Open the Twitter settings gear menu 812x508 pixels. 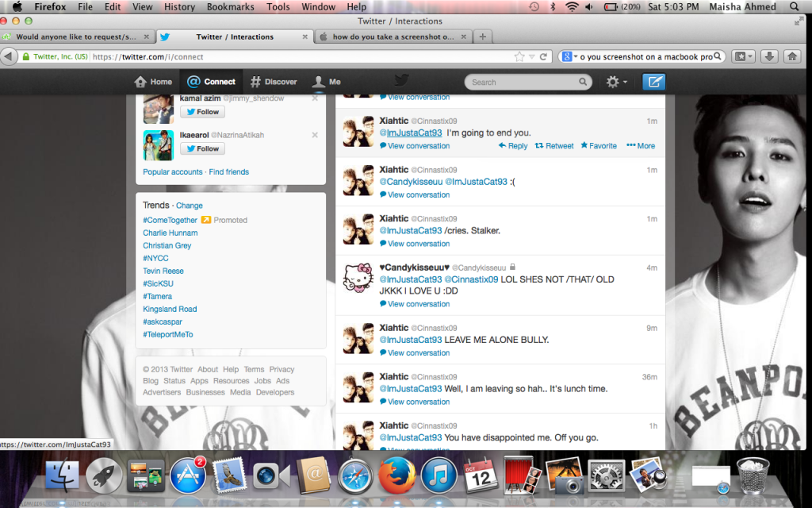click(613, 81)
